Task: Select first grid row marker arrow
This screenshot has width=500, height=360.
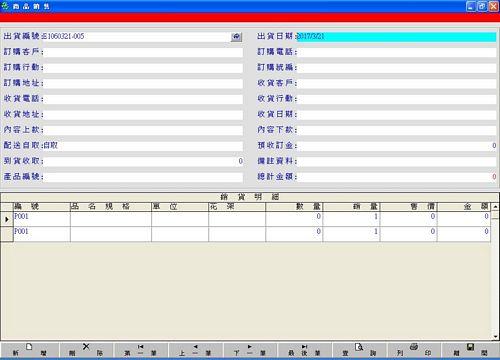Action: pyautogui.click(x=7, y=219)
